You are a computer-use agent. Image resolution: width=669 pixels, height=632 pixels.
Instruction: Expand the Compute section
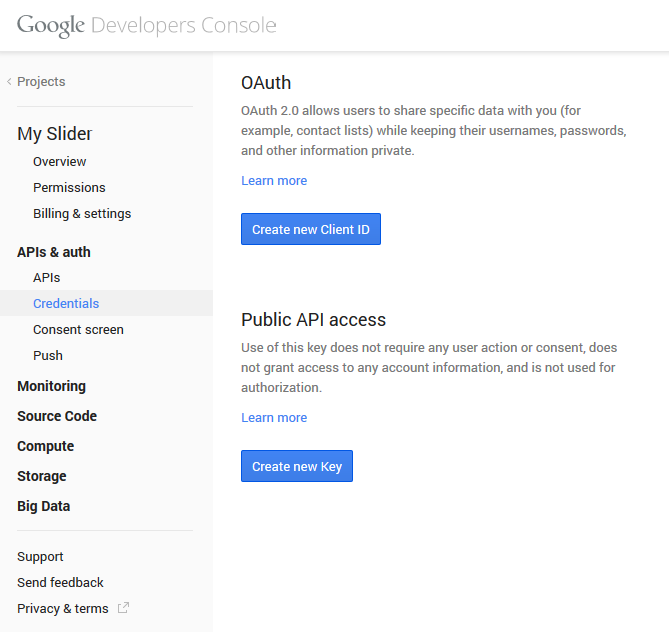(45, 446)
